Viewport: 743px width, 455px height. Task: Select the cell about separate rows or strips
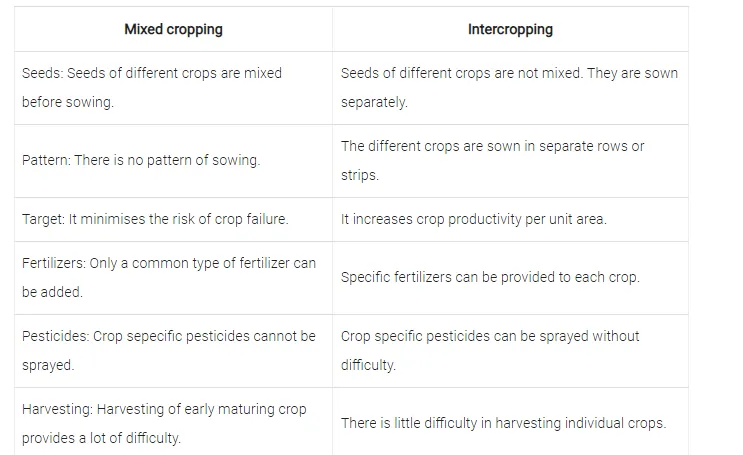[x=493, y=160]
